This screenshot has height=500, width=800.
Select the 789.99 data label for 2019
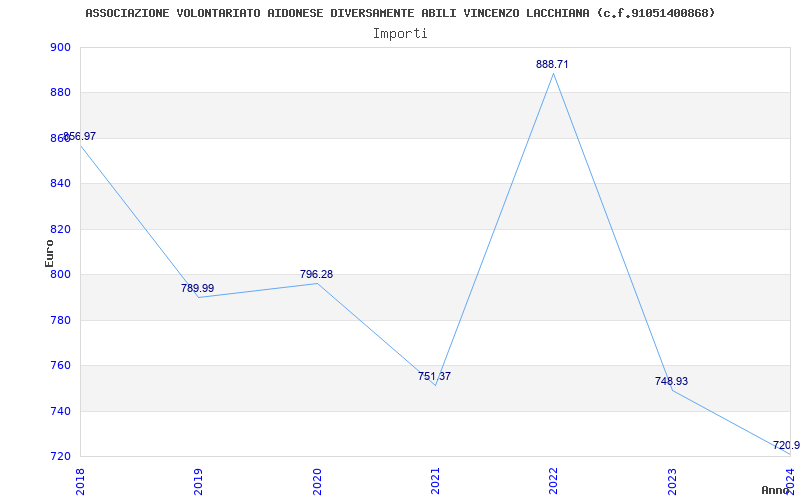(197, 288)
